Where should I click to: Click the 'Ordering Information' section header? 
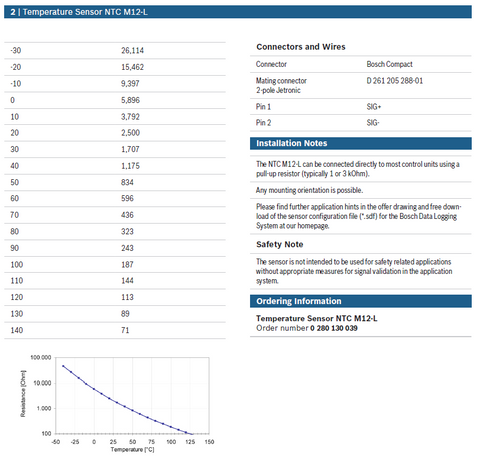(x=361, y=301)
